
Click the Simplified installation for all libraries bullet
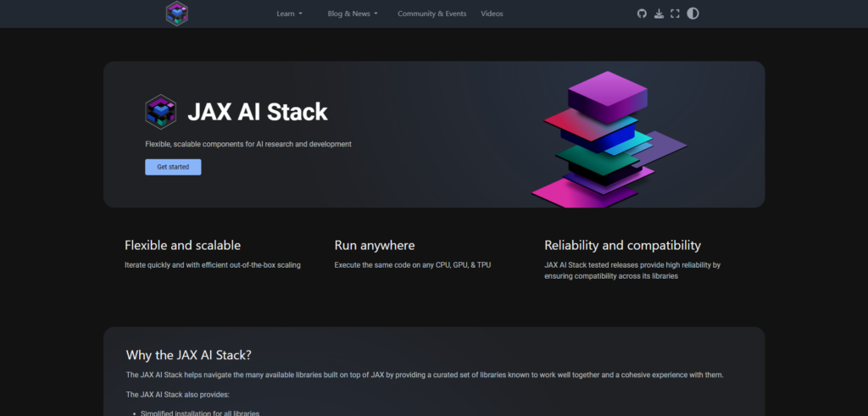coord(200,413)
